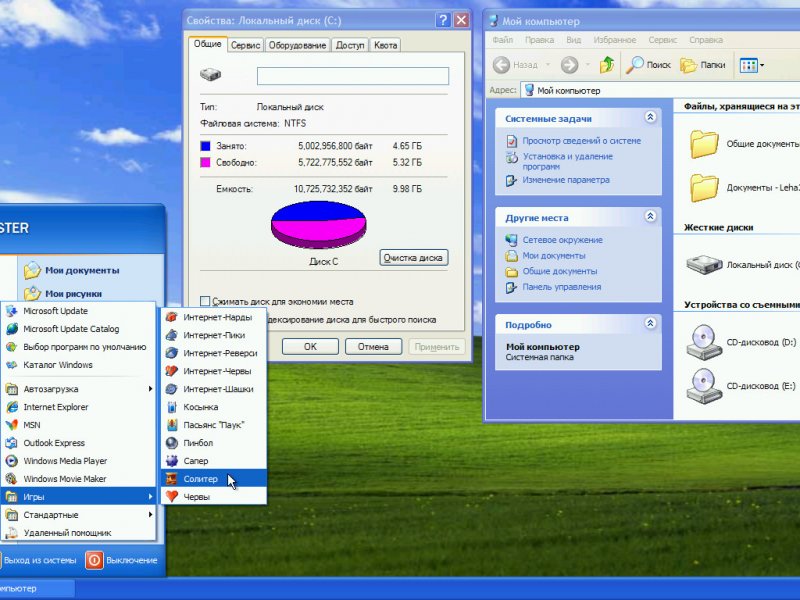Click the Windows Movie Maker icon

point(11,479)
